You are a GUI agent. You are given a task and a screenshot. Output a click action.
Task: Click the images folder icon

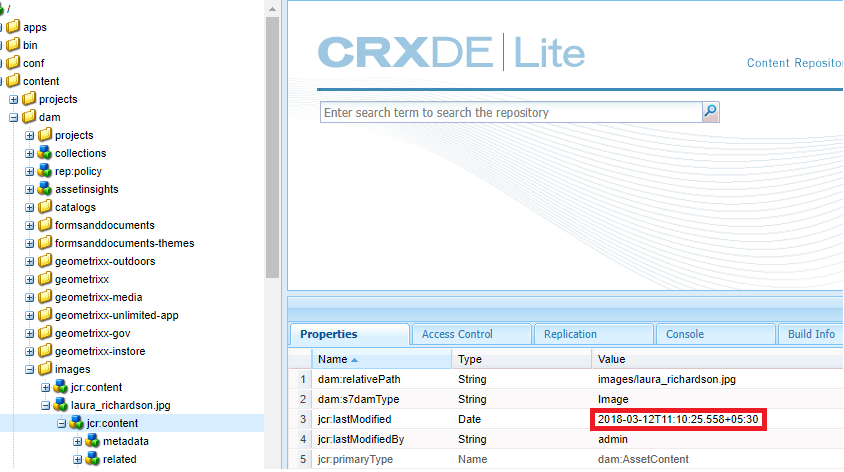[x=45, y=369]
